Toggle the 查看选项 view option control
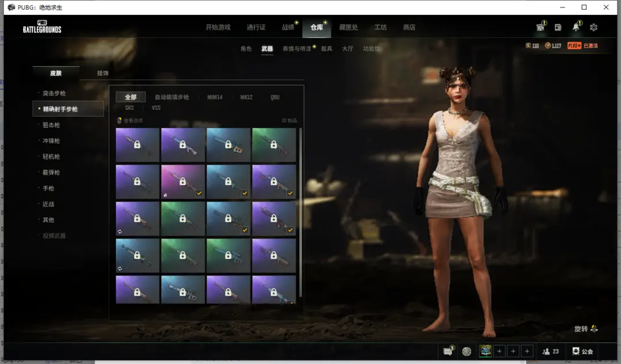The image size is (621, 364). click(x=120, y=121)
